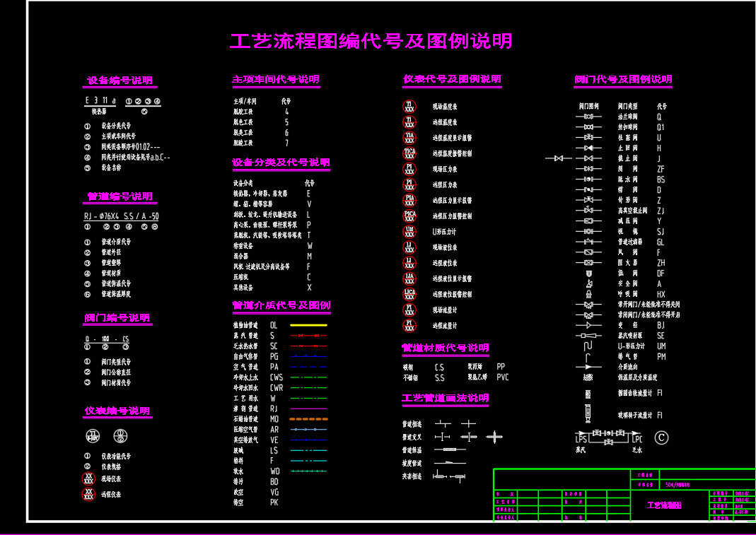Image resolution: width=756 pixels, height=535 pixels.
Task: Click the TIA instrument circle symbol
Action: coord(409,138)
